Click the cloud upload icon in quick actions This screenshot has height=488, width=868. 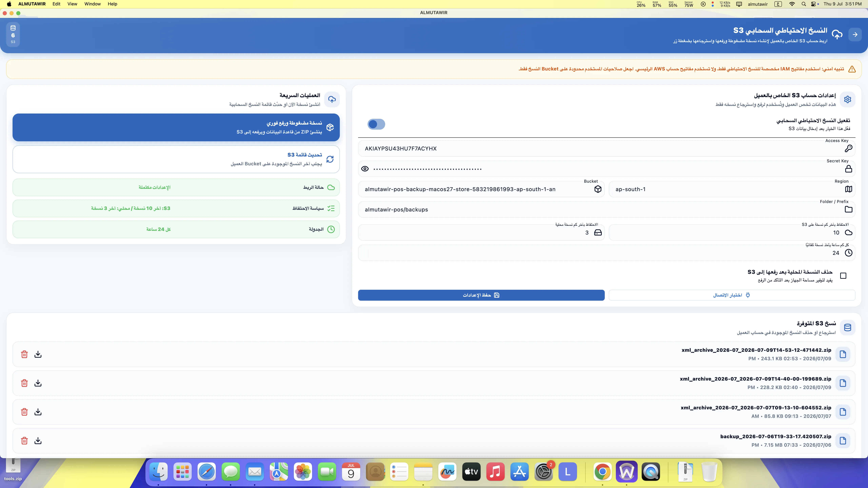(x=332, y=99)
